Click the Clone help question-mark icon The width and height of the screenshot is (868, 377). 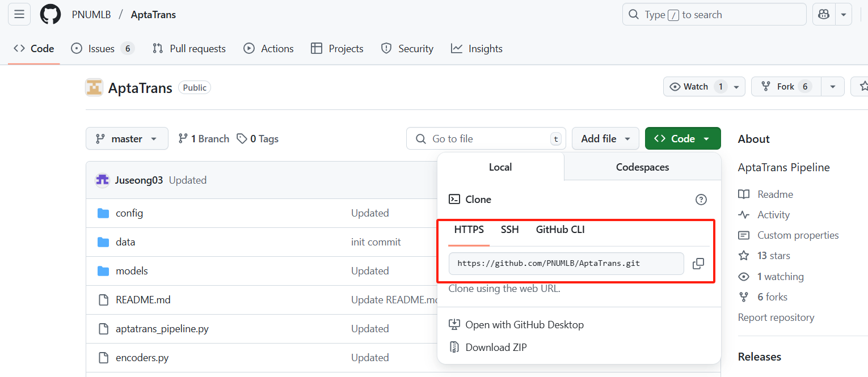(701, 200)
